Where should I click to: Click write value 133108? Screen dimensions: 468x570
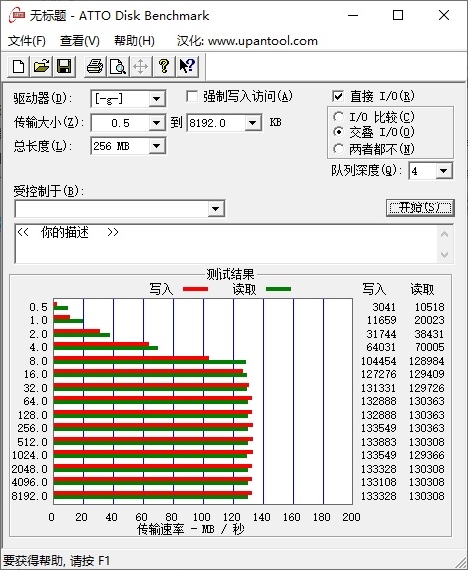click(x=378, y=482)
